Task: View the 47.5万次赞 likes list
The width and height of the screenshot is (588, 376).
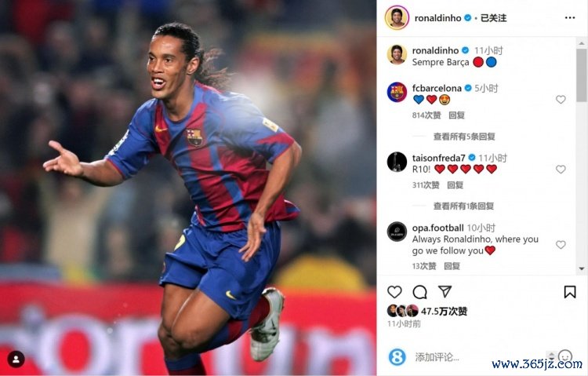Action: 444,311
